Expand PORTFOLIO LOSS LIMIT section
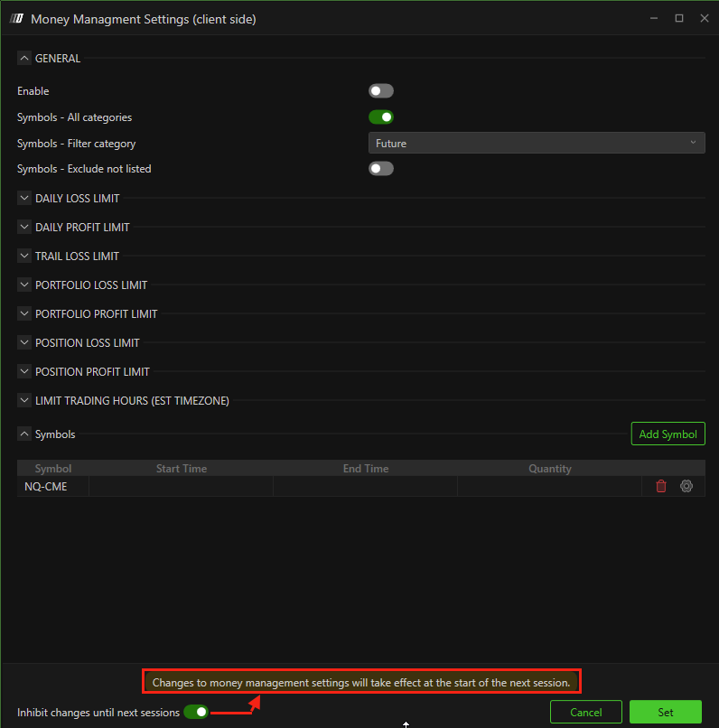The image size is (719, 728). click(x=24, y=285)
